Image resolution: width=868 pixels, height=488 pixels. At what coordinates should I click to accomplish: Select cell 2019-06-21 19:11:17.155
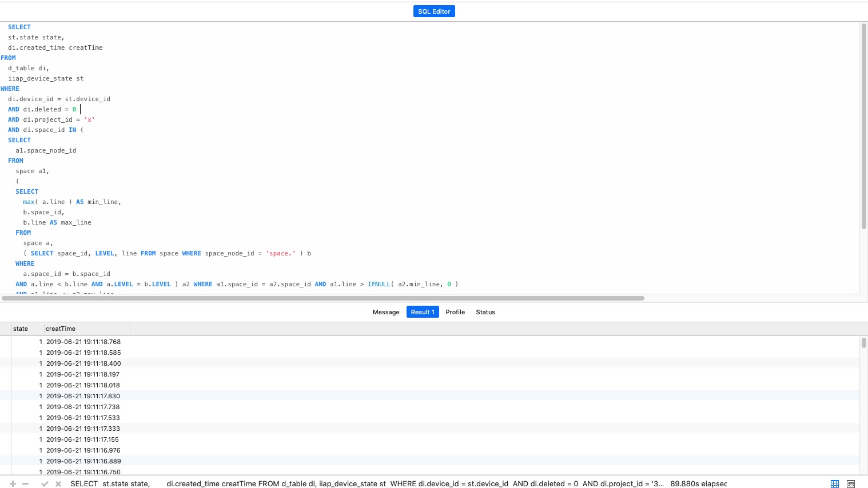point(82,439)
